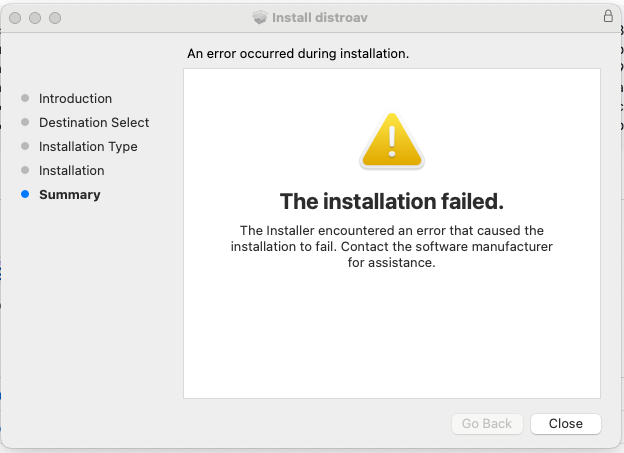Click the window's zoom traffic light button
The image size is (624, 453).
click(x=55, y=18)
